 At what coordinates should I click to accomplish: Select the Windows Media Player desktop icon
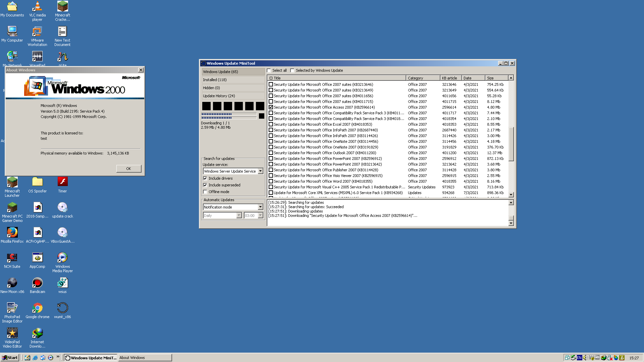point(62,262)
